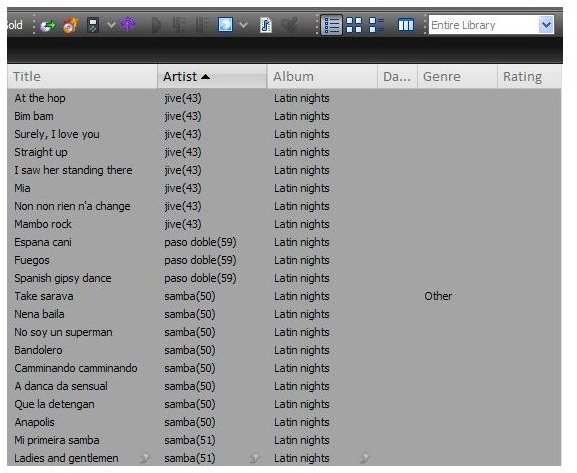Sort by the Title column header

point(82,77)
